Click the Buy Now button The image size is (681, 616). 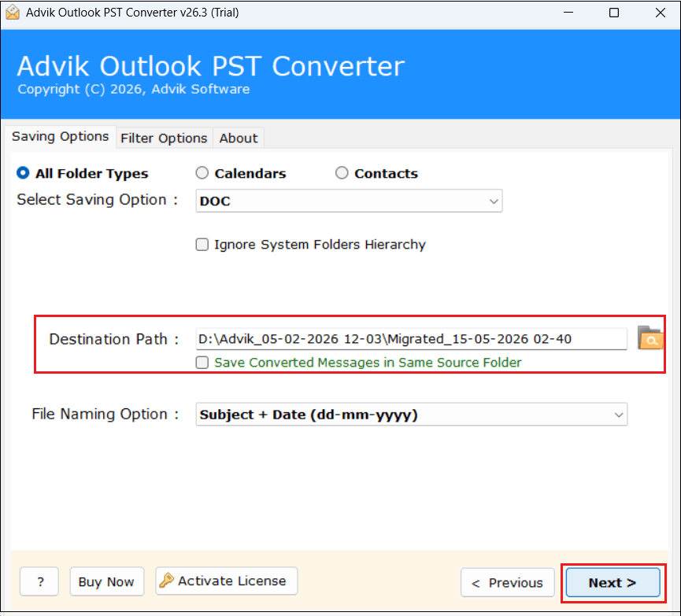click(x=106, y=581)
